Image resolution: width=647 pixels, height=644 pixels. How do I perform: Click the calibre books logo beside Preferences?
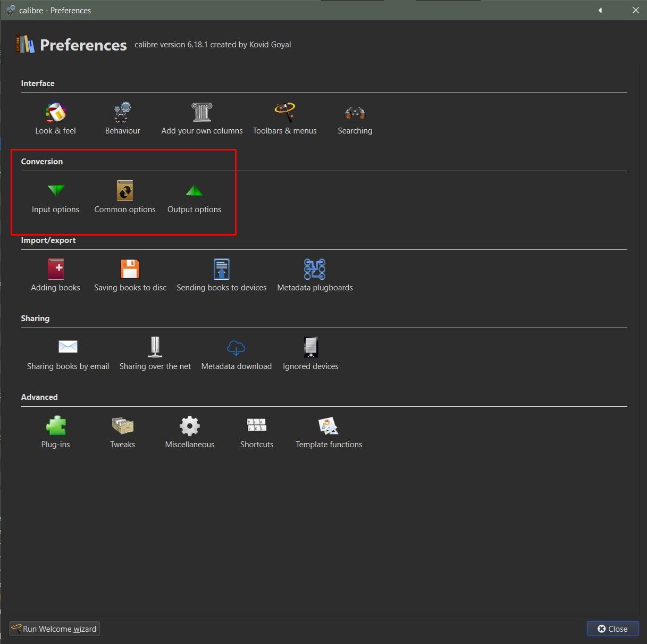click(x=25, y=45)
